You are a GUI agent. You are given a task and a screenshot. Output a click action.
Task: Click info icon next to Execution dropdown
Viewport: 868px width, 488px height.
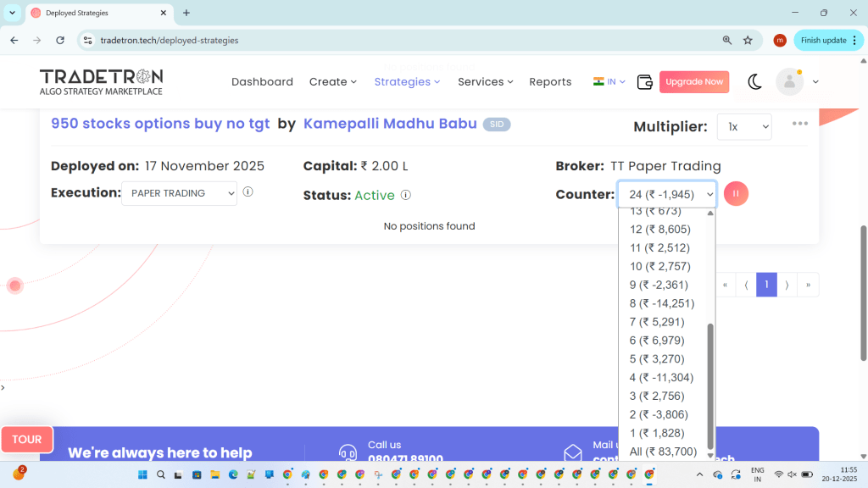pos(248,192)
